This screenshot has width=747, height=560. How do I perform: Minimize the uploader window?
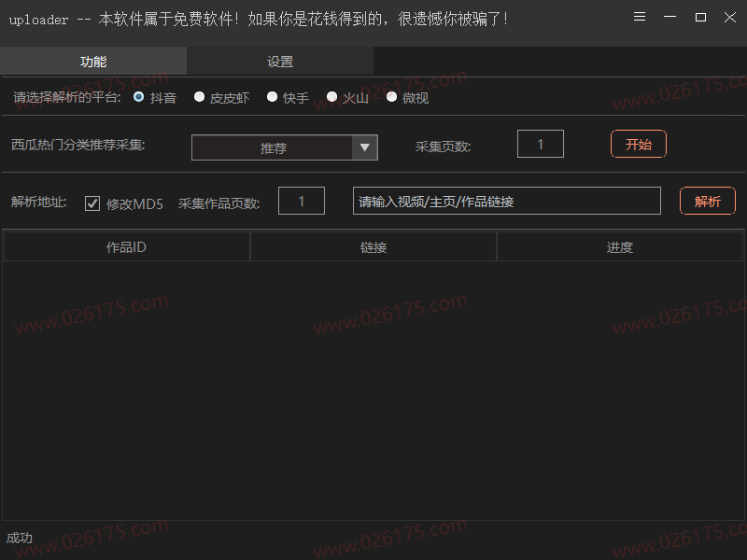click(669, 17)
